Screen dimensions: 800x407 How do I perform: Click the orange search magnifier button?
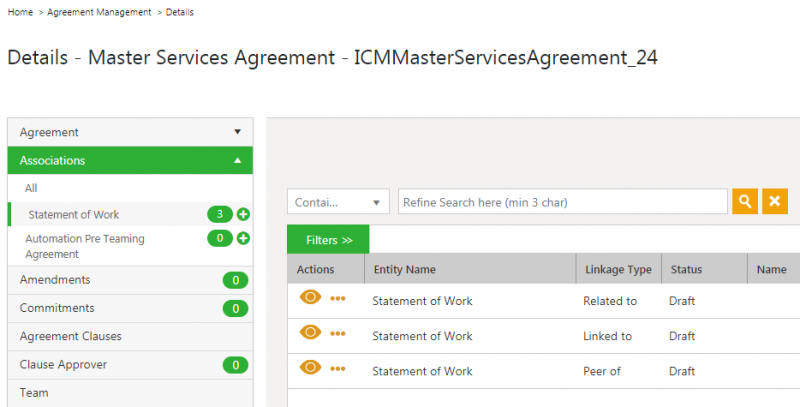point(745,202)
